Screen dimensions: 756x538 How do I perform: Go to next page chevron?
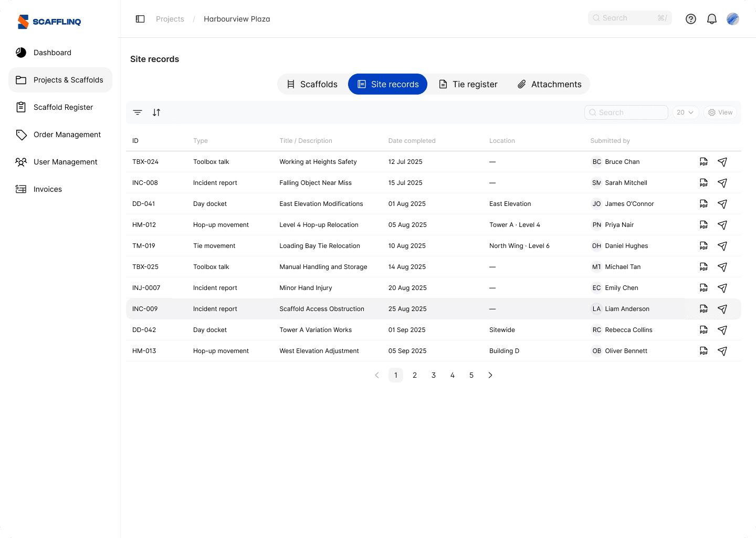tap(490, 375)
